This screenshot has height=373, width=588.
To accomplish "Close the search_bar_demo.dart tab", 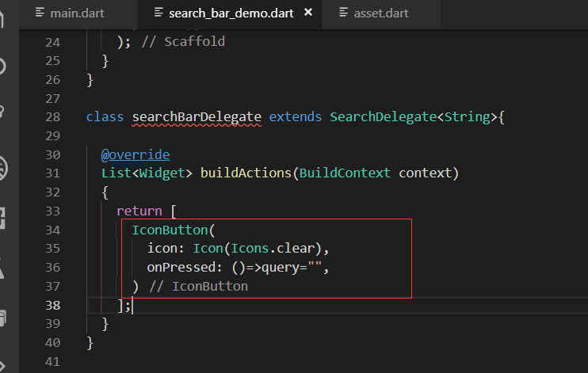I will (308, 13).
